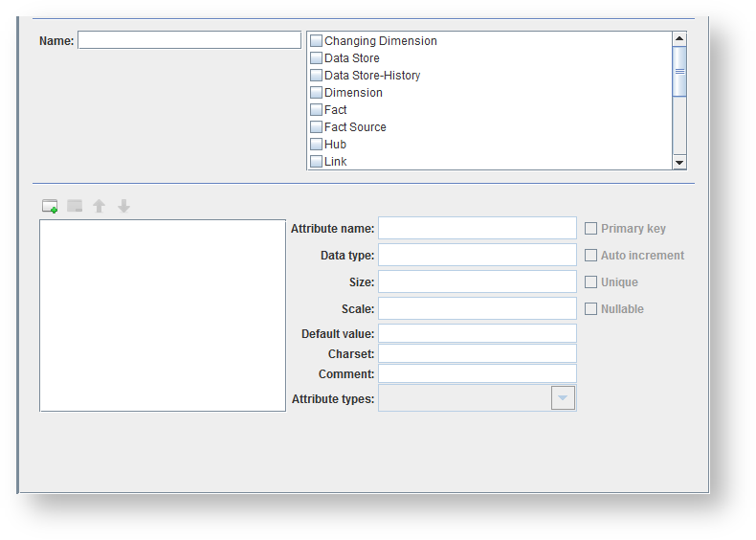756x540 pixels.
Task: Click the type list scrollbar thumb
Action: [679, 72]
